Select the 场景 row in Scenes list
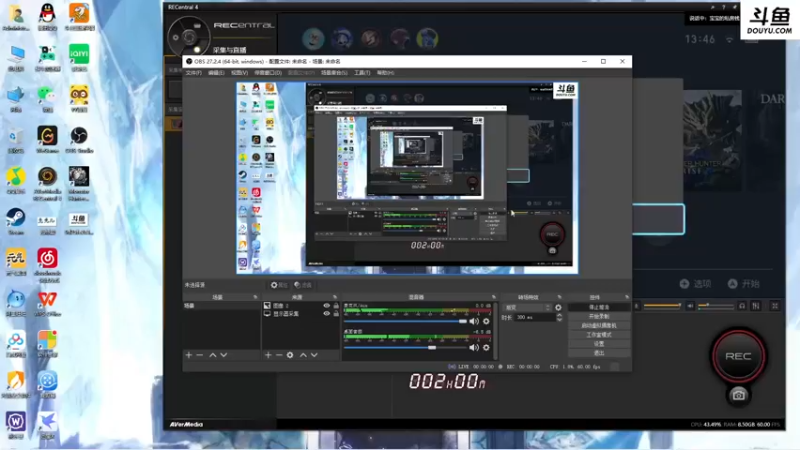800x450 pixels. [221, 306]
